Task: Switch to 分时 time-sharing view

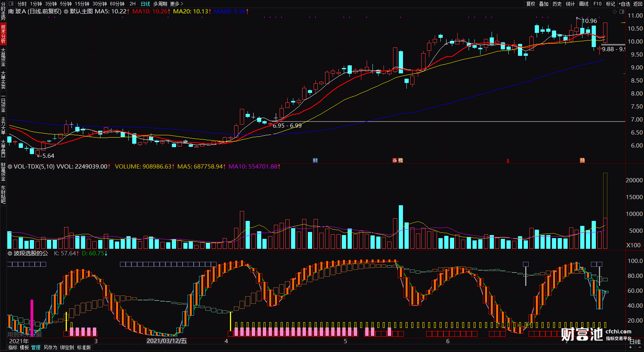Action: [22, 4]
